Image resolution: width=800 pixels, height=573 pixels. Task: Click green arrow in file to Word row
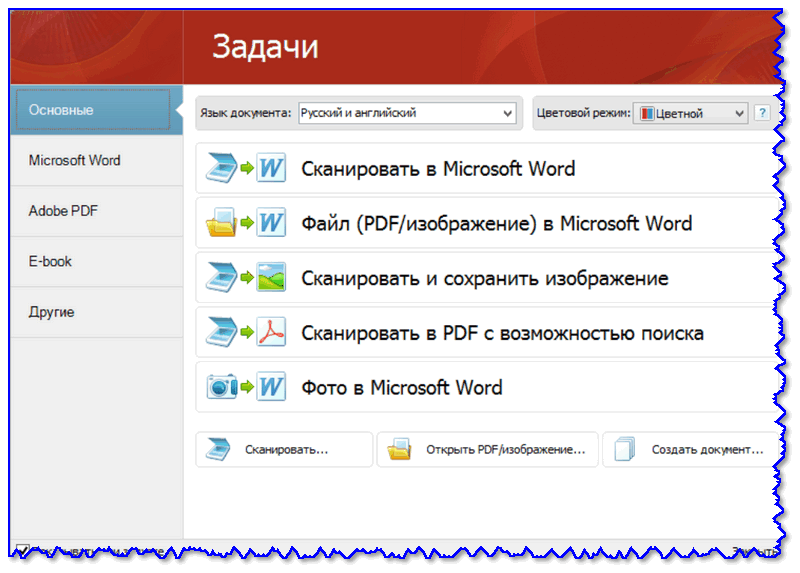coord(247,222)
